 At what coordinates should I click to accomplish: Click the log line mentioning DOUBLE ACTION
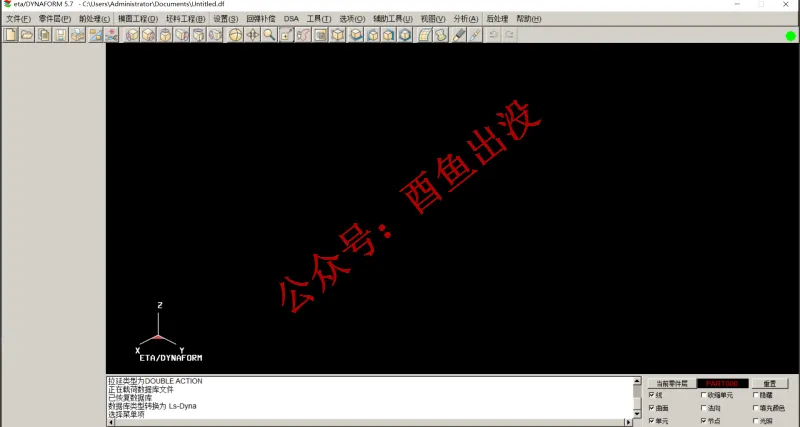click(x=155, y=381)
